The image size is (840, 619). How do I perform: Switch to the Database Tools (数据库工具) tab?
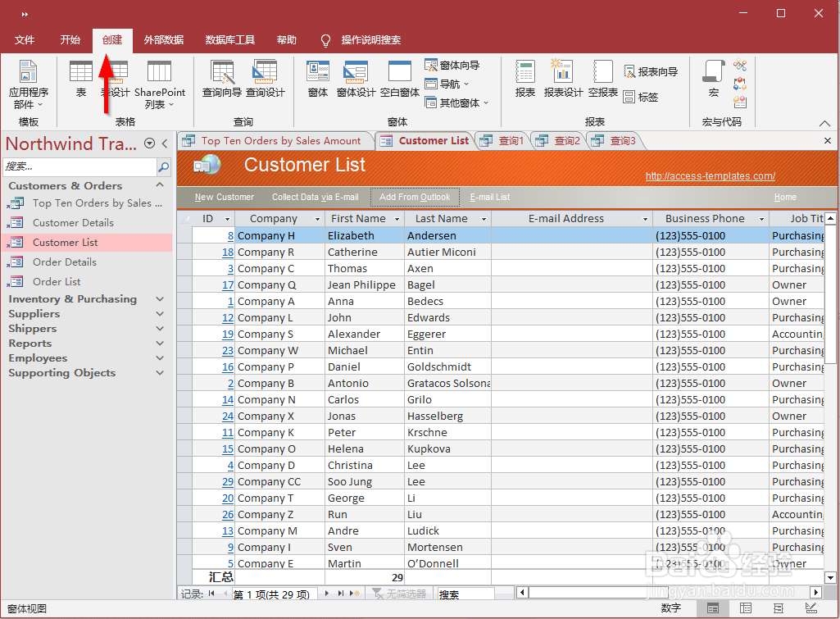point(230,39)
